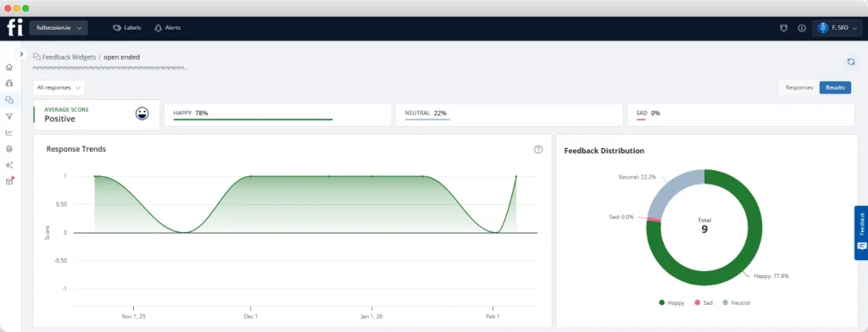Screen dimensions: 868x332
Task: Open the session recordings sidebar icon
Action: click(x=8, y=84)
